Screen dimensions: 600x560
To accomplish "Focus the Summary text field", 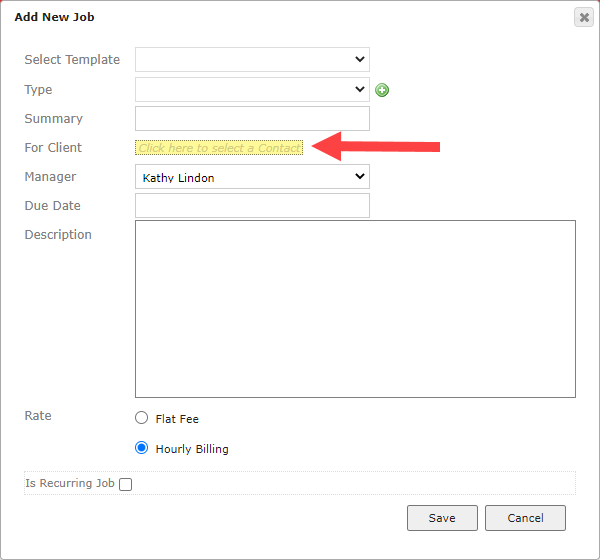I will coord(252,118).
